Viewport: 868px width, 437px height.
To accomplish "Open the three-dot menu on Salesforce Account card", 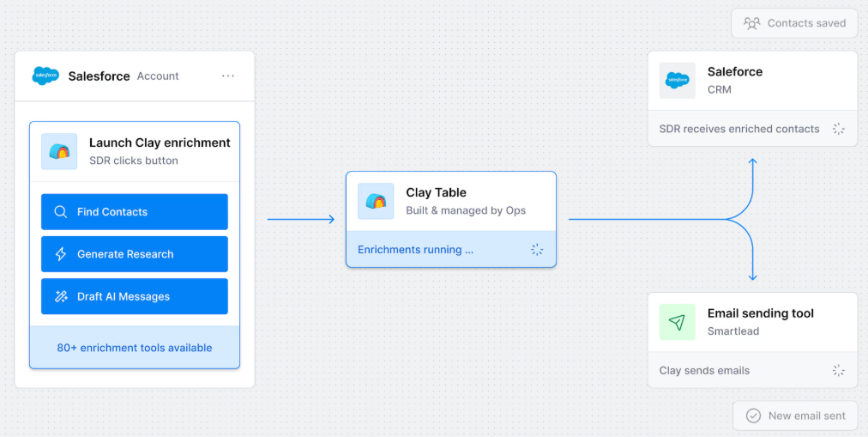I will 228,76.
